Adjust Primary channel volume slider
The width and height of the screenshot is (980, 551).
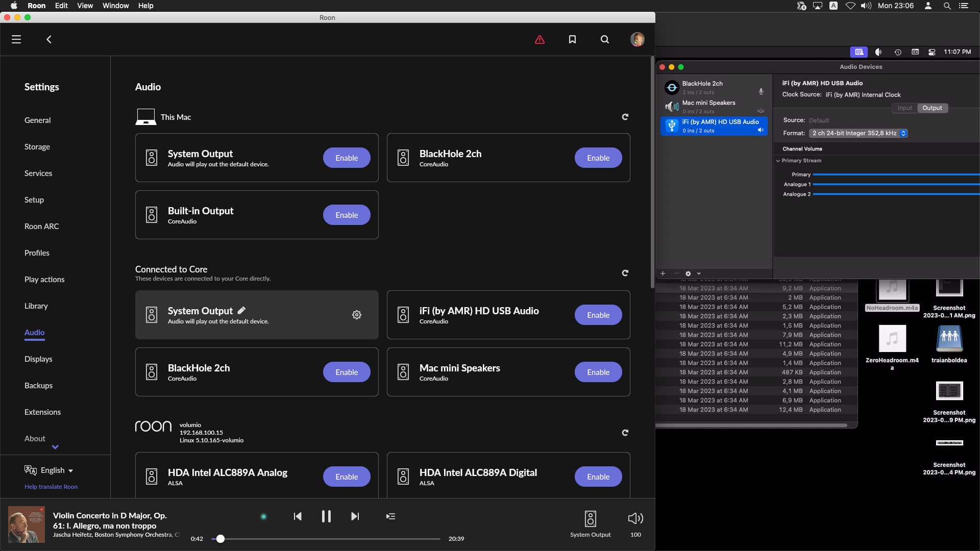point(897,174)
